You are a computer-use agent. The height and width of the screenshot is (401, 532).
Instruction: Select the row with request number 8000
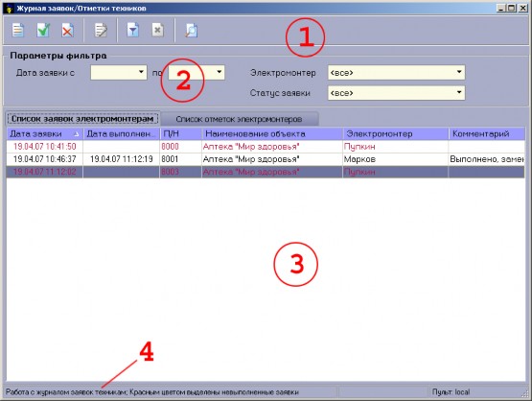(266, 147)
